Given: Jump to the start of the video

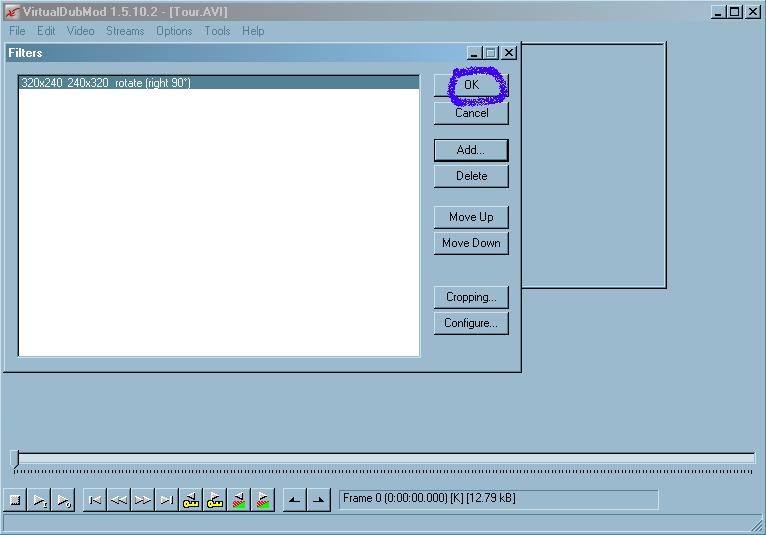Looking at the screenshot, I should click(x=95, y=500).
